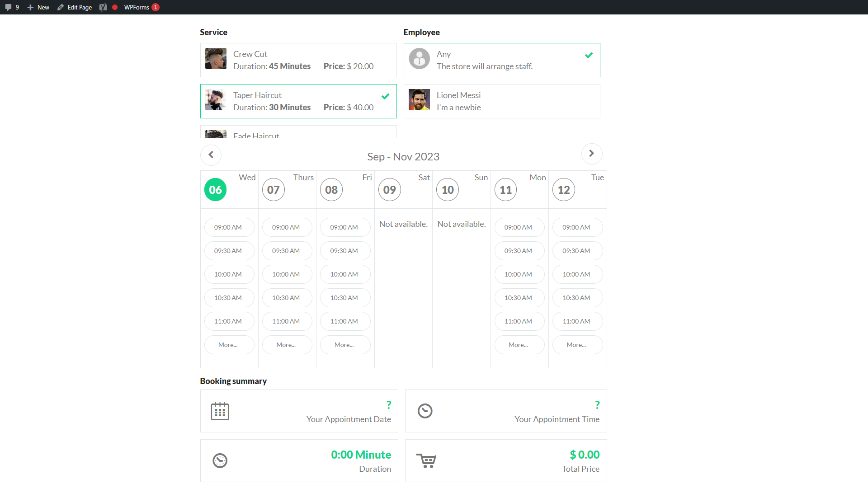Show more time slots for Tuesday 12

[576, 345]
